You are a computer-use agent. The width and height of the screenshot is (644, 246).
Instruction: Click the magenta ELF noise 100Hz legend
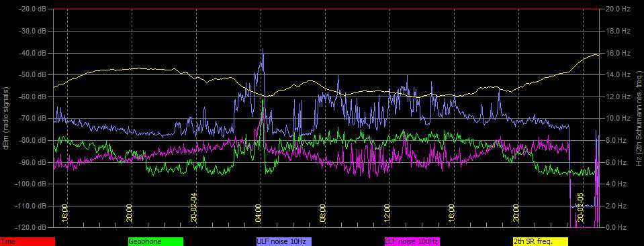point(412,242)
